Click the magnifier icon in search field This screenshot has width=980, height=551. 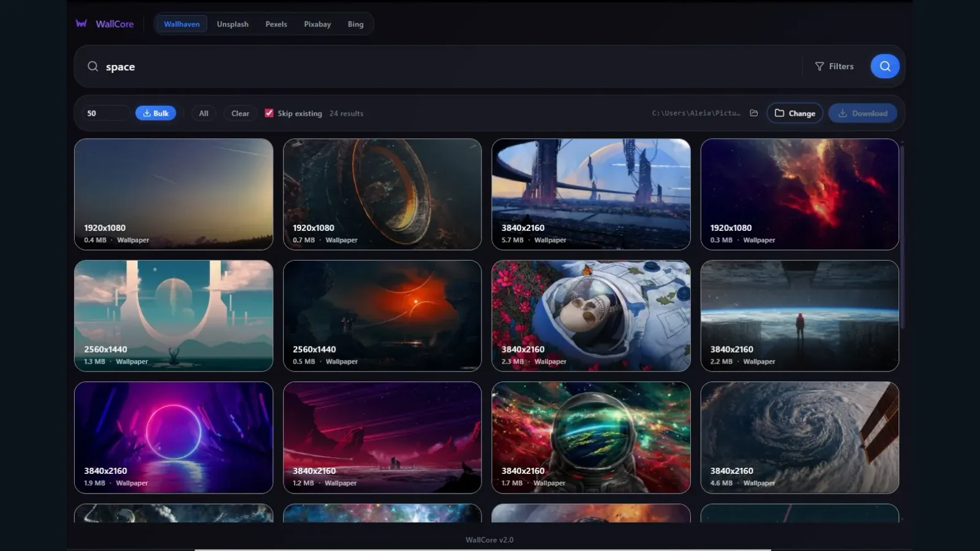click(92, 66)
